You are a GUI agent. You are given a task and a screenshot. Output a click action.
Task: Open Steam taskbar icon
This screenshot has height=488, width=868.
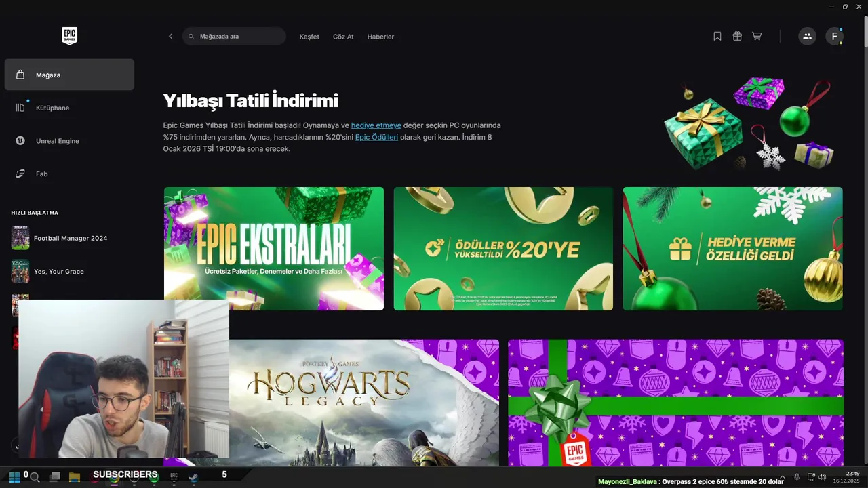[194, 476]
